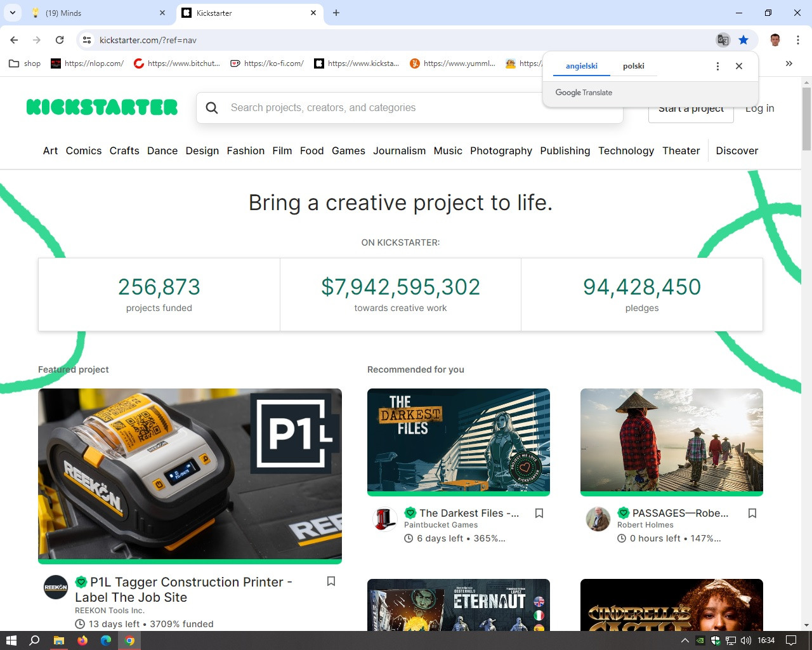The image size is (812, 650).
Task: Open the tab search dropdown
Action: 13,13
